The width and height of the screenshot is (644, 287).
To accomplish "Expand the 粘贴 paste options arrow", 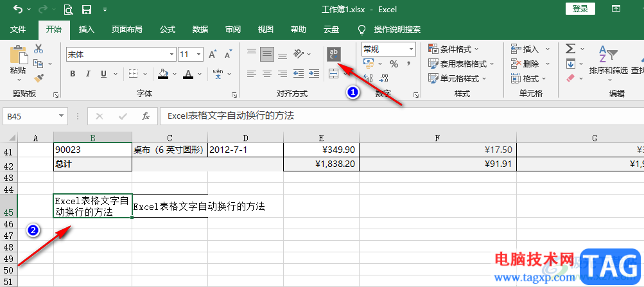I will (19, 80).
